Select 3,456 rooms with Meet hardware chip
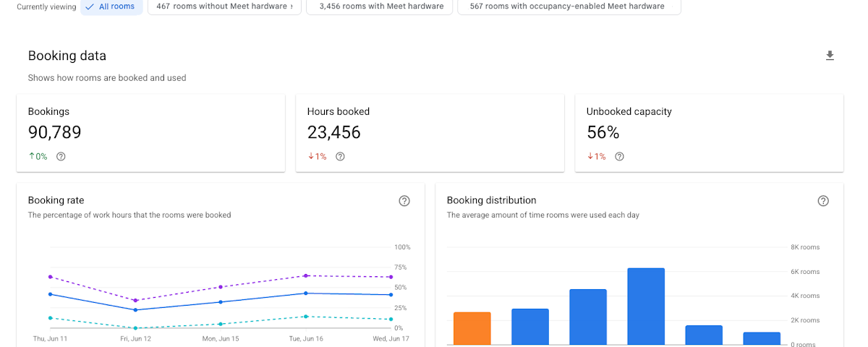 tap(380, 7)
